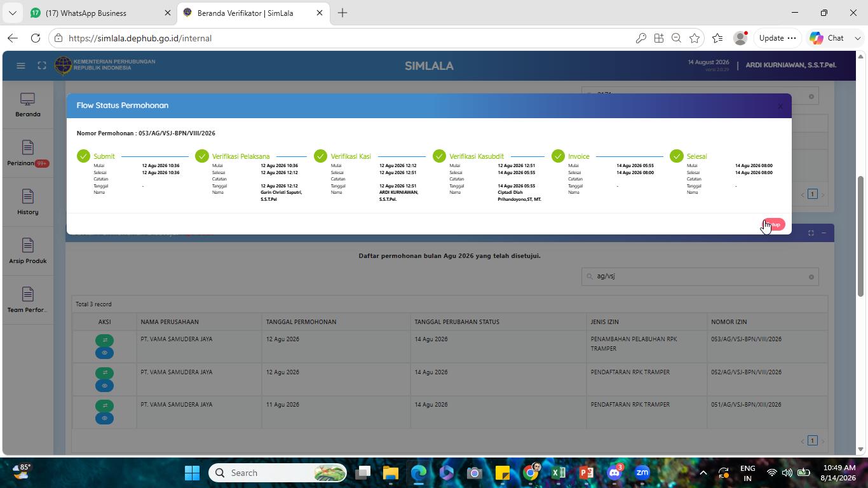This screenshot has height=488, width=868.
Task: Open the hamburger sidebar menu
Action: (x=21, y=65)
